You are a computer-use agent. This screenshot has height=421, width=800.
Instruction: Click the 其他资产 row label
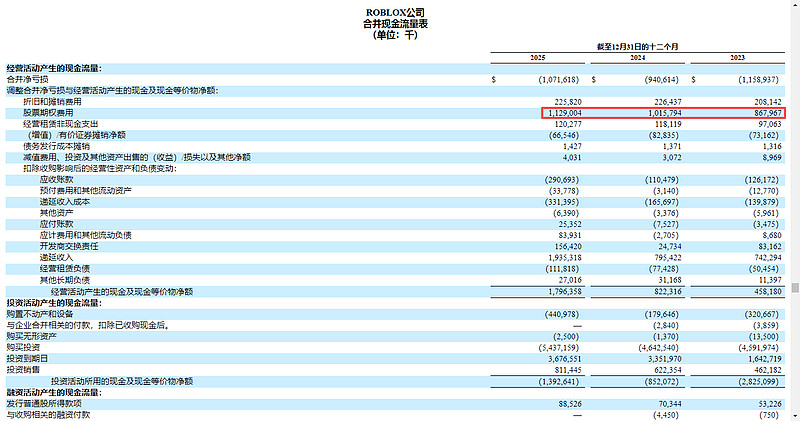point(56,213)
